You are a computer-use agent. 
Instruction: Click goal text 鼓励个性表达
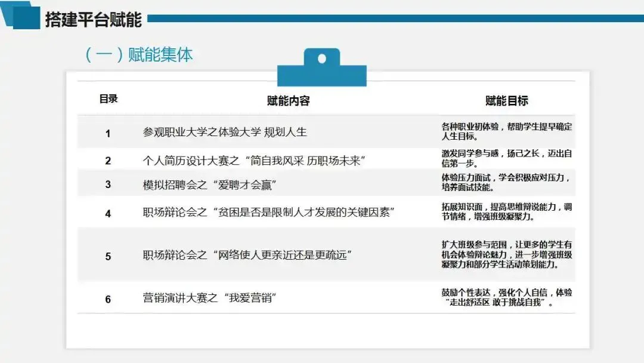[x=507, y=297]
